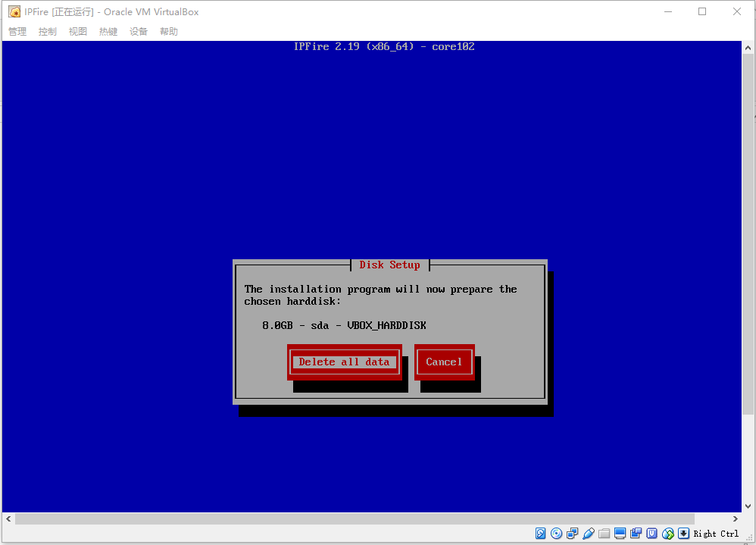
Task: Click the CPU virtualization status icon
Action: click(652, 534)
